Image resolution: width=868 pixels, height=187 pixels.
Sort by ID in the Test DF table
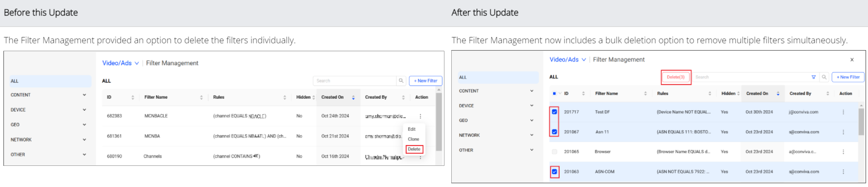click(583, 93)
